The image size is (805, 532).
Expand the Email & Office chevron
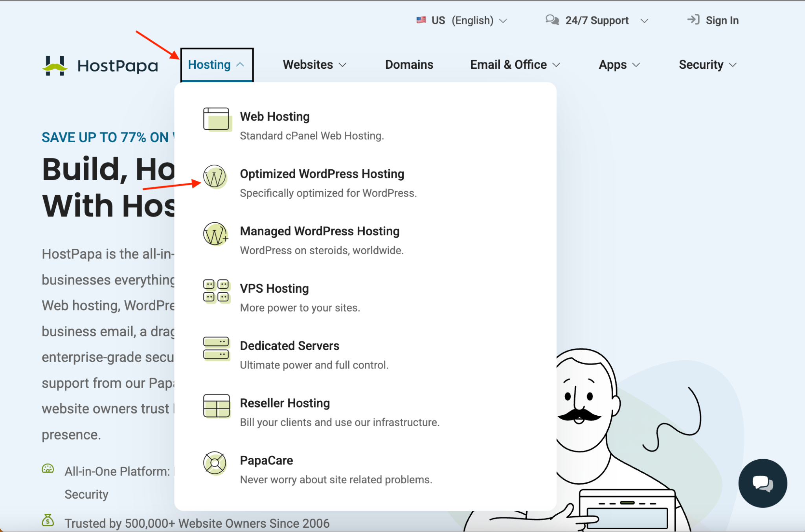556,65
